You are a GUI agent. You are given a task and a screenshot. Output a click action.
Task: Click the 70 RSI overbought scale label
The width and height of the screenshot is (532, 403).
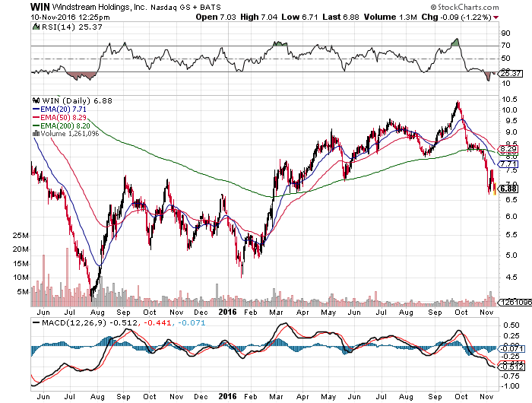[x=506, y=45]
